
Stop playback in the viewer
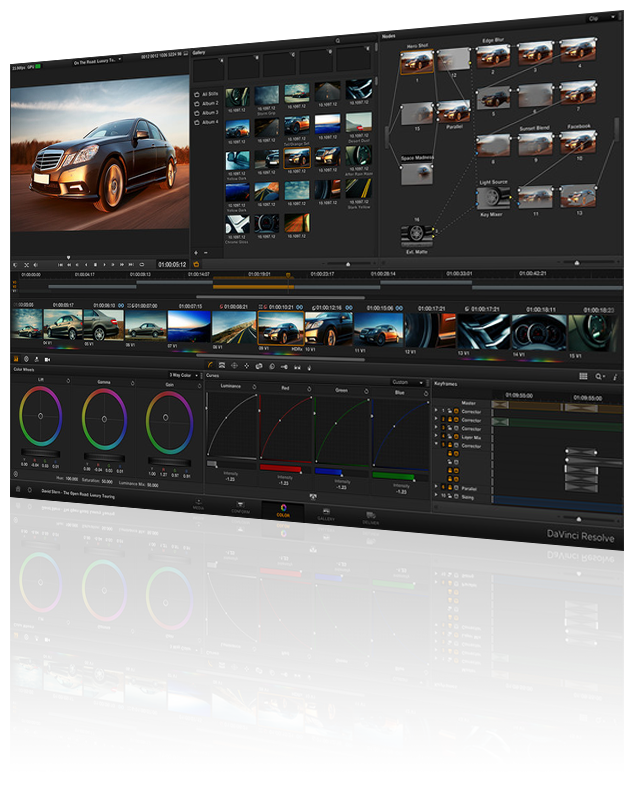95,264
